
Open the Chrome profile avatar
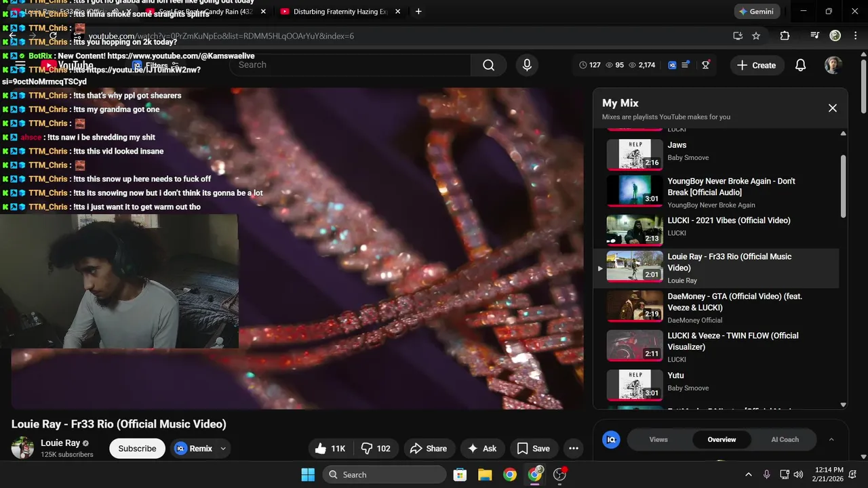(x=835, y=36)
